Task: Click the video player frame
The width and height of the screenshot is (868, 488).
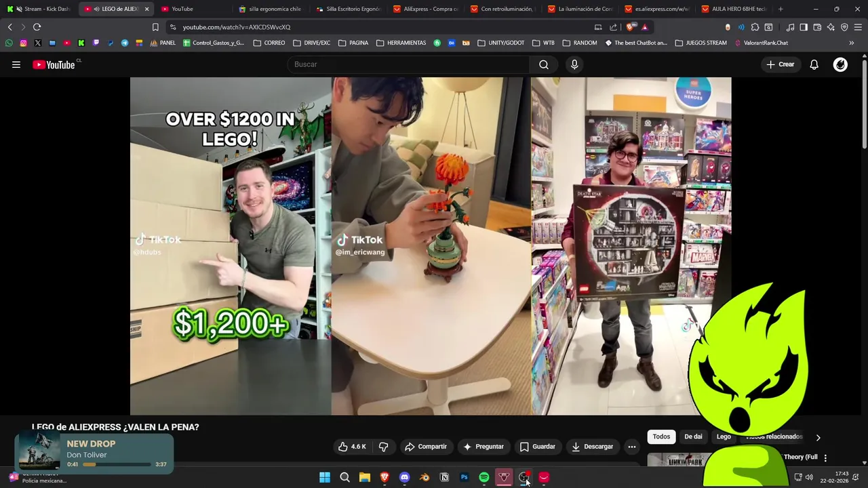Action: coord(431,246)
